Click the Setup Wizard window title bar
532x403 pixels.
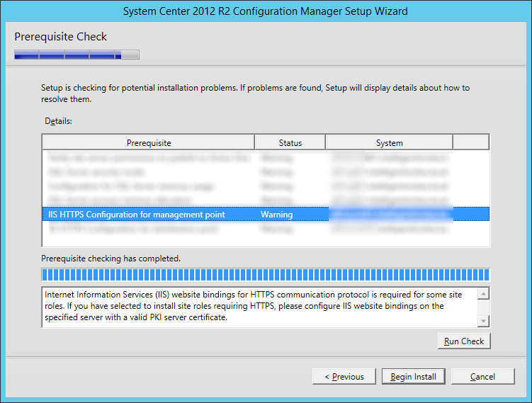[x=266, y=11]
